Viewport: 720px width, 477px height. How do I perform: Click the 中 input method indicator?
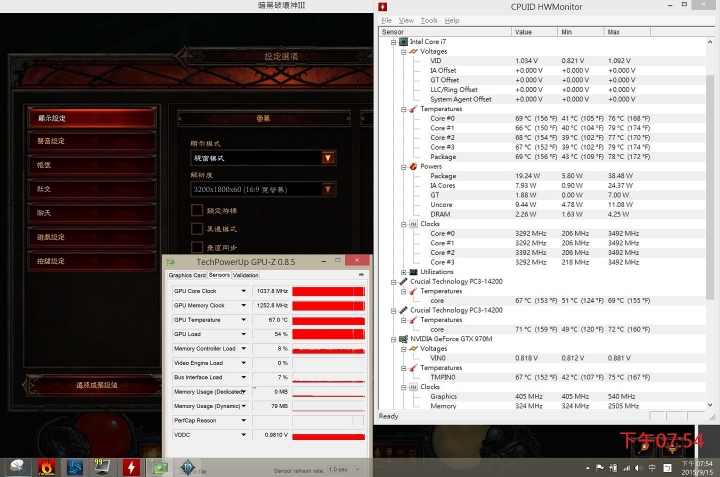652,468
